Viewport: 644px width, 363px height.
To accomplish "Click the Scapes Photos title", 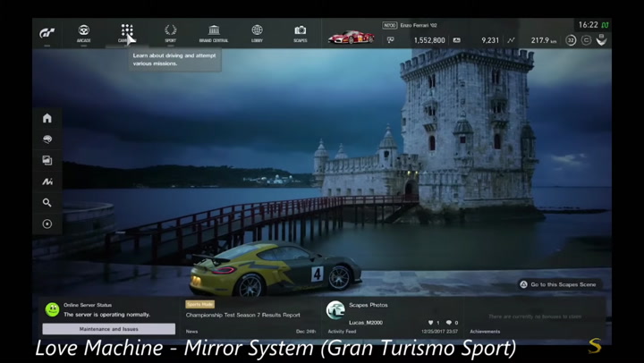I will tap(369, 305).
